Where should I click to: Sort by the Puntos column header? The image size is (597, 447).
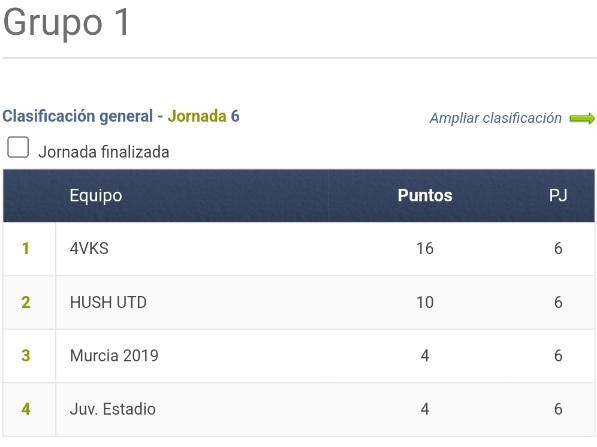pyautogui.click(x=425, y=195)
